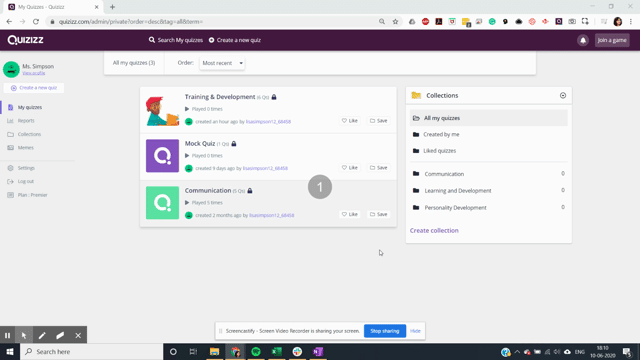The image size is (640, 360).
Task: Click Create a new quiz in header
Action: [235, 40]
